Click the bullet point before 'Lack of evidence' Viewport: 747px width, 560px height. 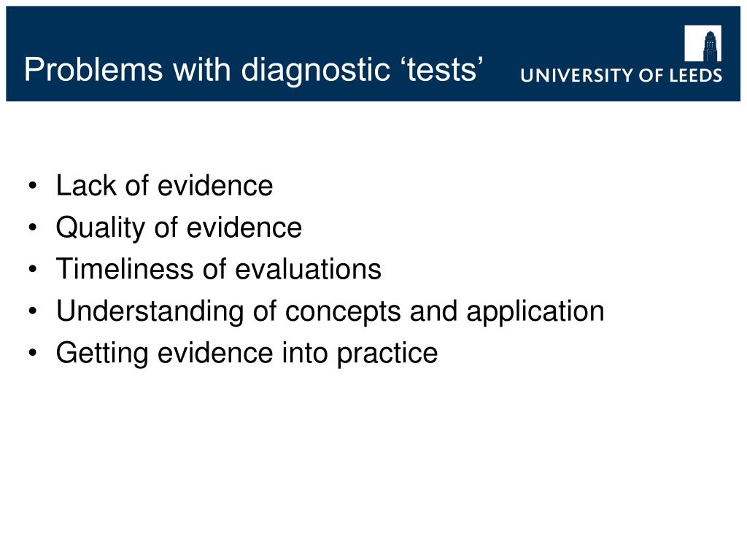pyautogui.click(x=32, y=186)
